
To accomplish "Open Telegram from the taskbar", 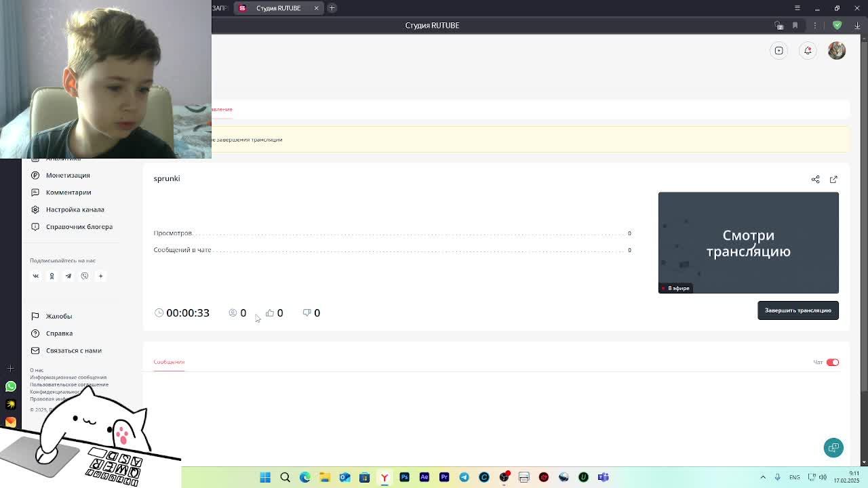I will point(464,477).
